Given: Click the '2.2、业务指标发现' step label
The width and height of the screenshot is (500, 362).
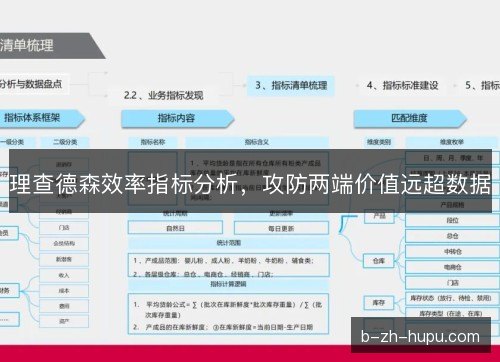Looking at the screenshot, I should [163, 96].
